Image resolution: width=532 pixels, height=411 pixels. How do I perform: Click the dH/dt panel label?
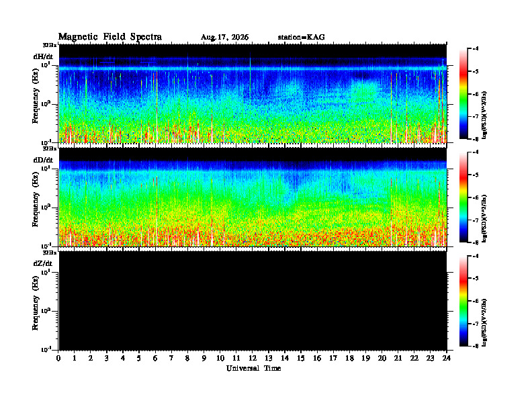pyautogui.click(x=43, y=56)
